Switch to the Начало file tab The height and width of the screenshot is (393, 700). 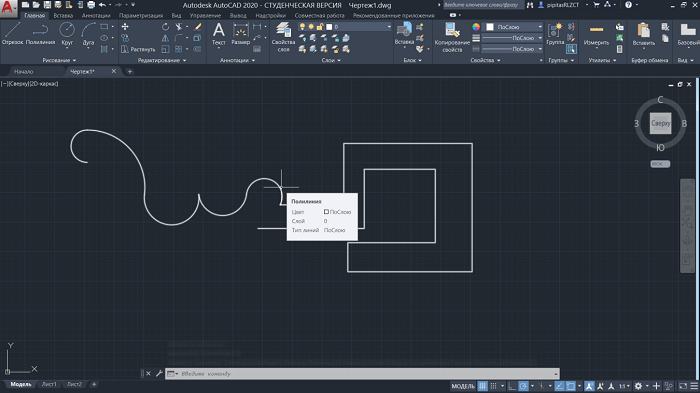[23, 71]
